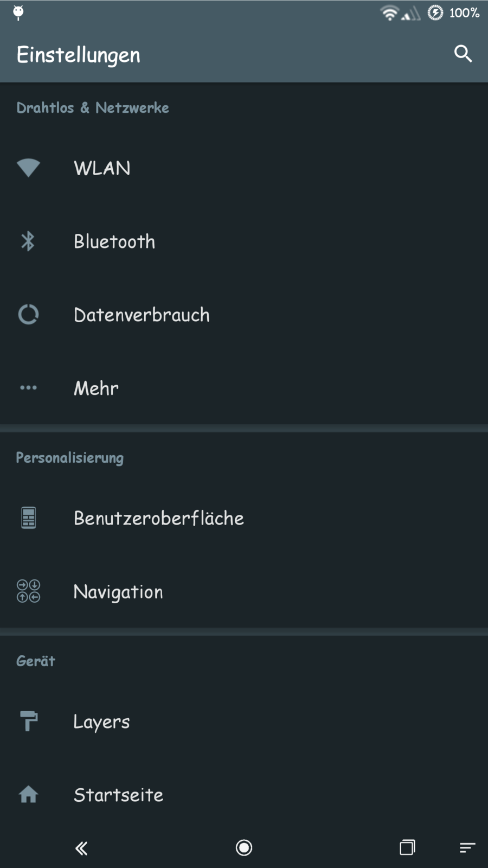Select the Navigation entry
This screenshot has height=868, width=488.
pyautogui.click(x=118, y=591)
